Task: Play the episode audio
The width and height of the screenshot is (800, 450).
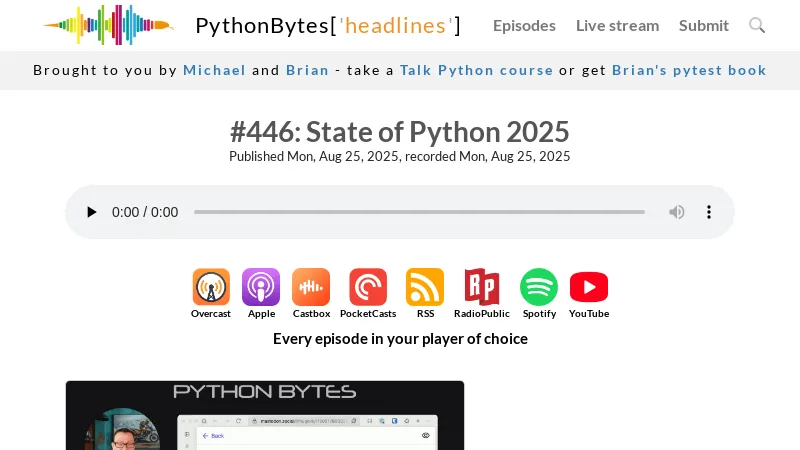Action: pyautogui.click(x=92, y=212)
